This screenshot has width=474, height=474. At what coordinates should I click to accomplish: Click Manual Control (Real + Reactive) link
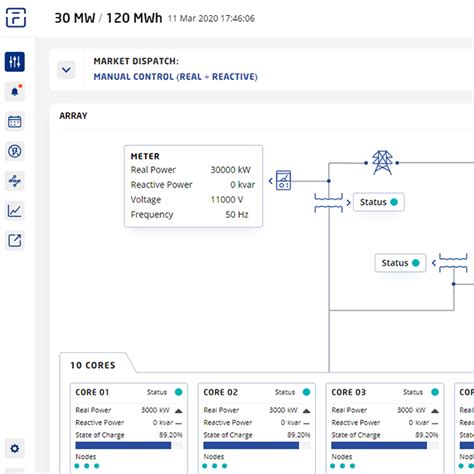175,77
